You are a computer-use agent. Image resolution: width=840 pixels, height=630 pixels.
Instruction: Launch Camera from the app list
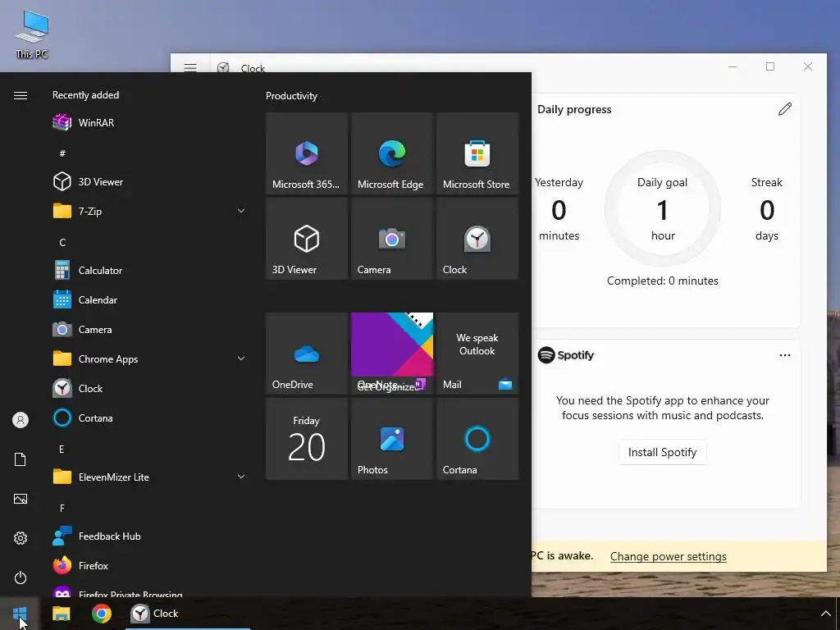(149, 330)
